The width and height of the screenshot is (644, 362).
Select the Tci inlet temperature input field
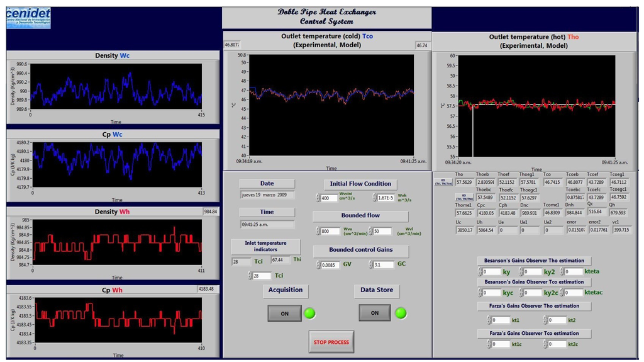click(262, 276)
